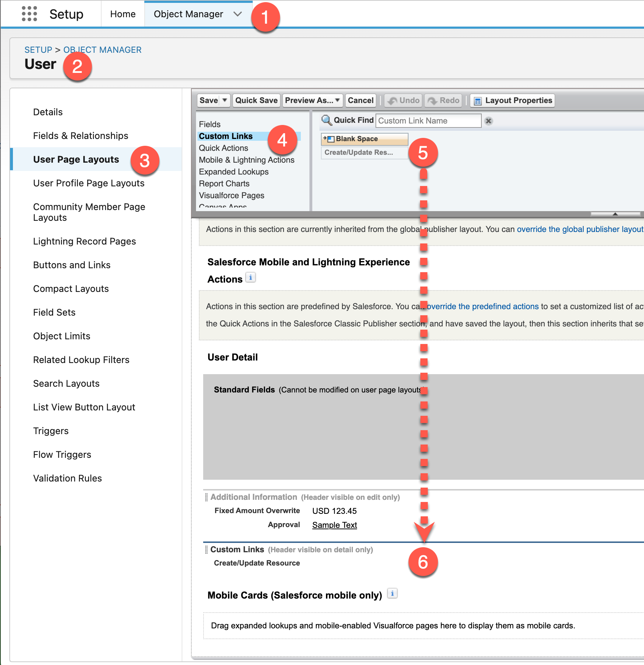Click info icon next to Actions heading

[251, 278]
